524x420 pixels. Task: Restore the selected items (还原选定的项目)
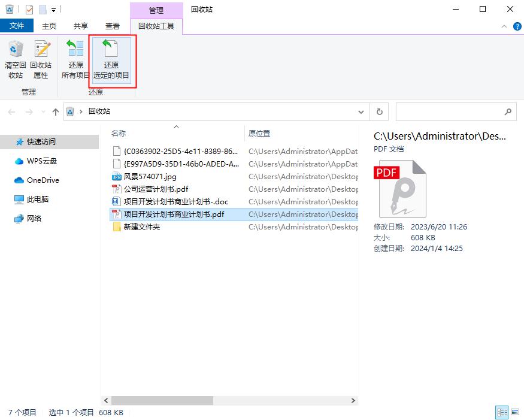(111, 59)
